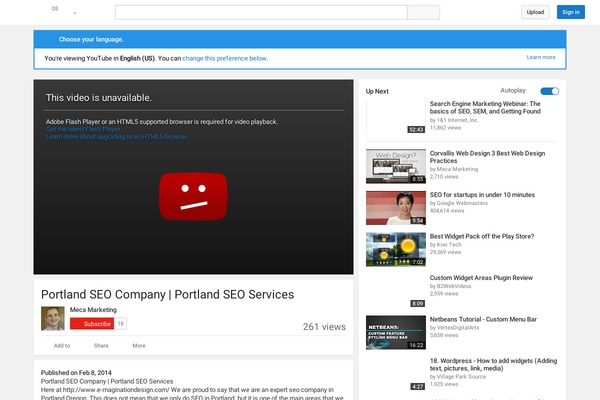Image resolution: width=600 pixels, height=400 pixels.
Task: Click the 'by 1&1 Internet, Inc.' channel text
Action: click(454, 120)
